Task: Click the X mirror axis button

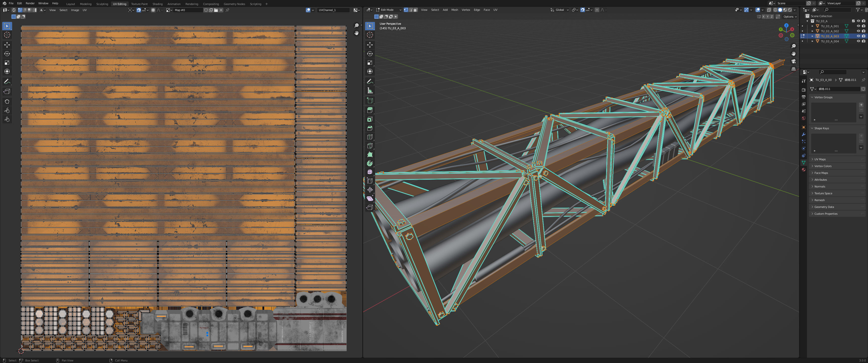Action: click(763, 16)
